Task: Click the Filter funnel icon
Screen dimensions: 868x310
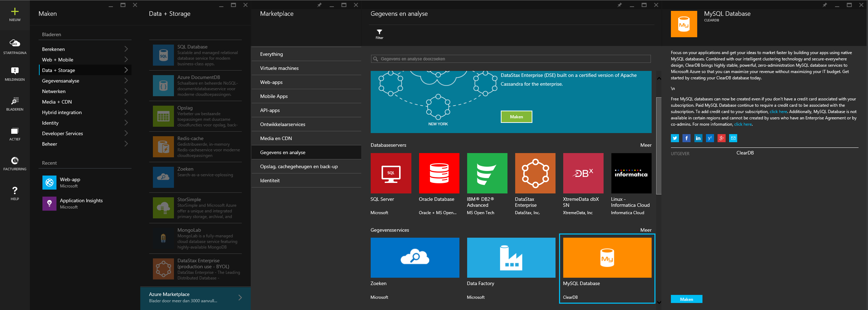Action: [379, 32]
